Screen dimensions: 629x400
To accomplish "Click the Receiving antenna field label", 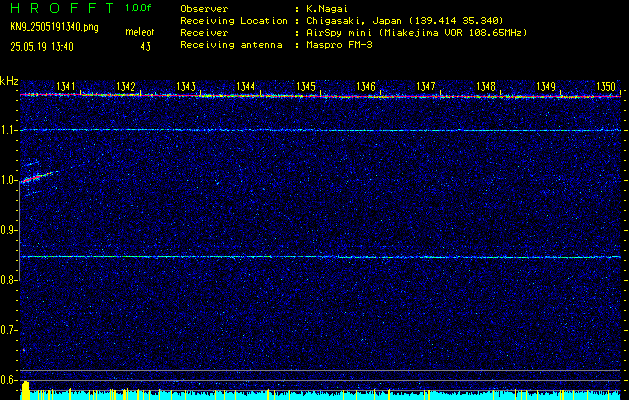I will (231, 45).
